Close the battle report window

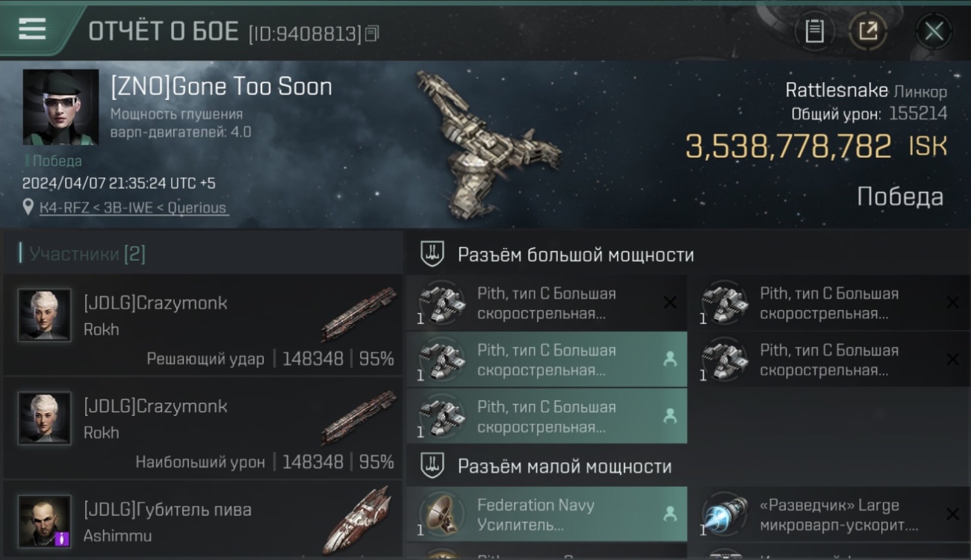point(934,31)
